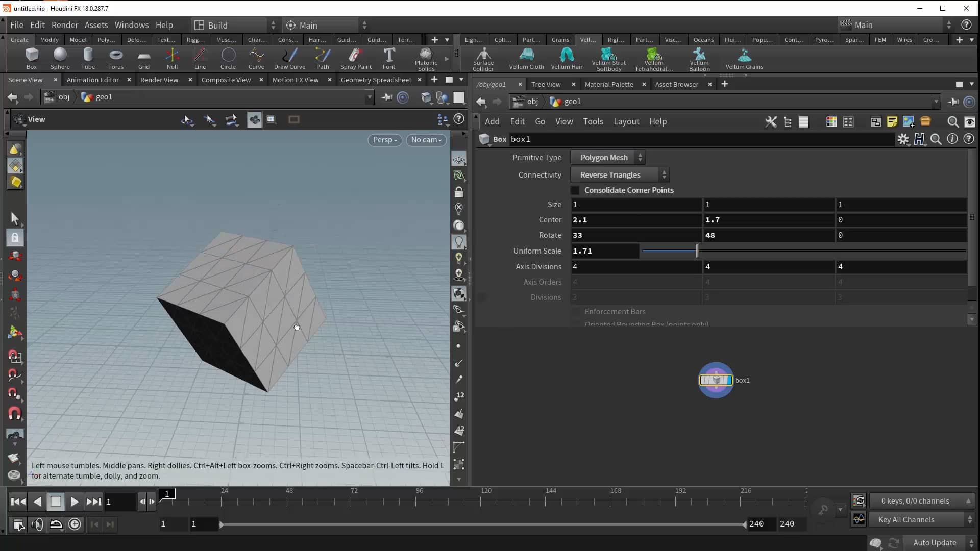Toggle Enforcement Bars checkbox
Screen dimensions: 980x551
point(576,312)
